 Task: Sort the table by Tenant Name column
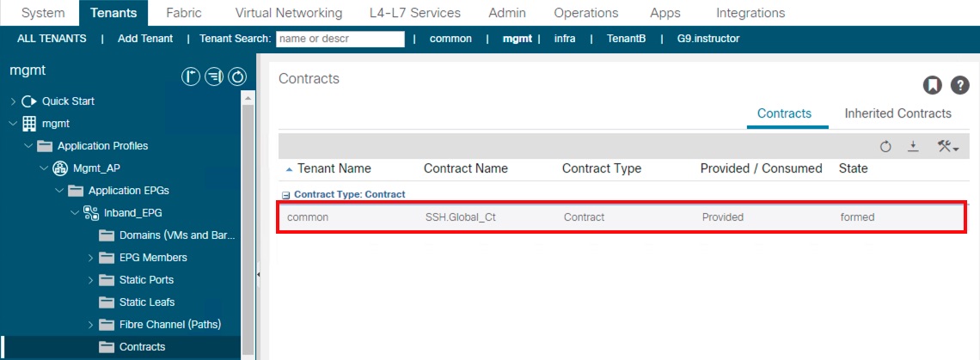[334, 168]
